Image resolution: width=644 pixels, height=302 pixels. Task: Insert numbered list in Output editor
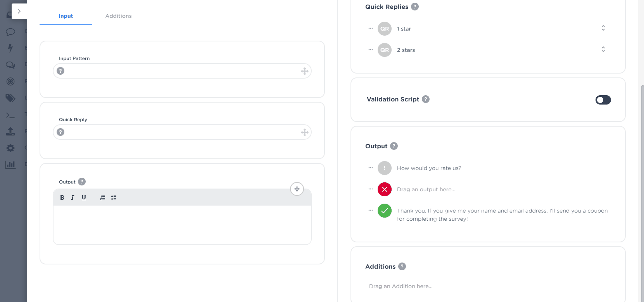pyautogui.click(x=103, y=197)
